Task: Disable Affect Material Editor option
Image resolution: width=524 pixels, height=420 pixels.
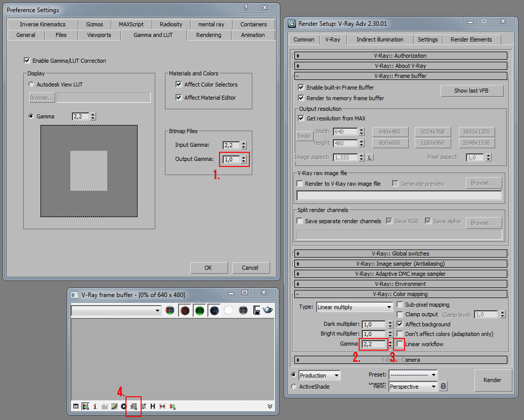Action: 179,97
